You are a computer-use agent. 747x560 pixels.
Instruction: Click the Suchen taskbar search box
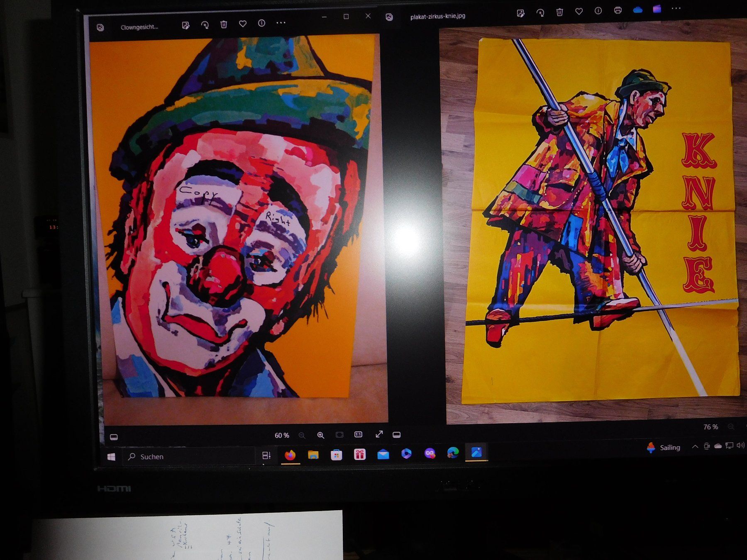click(189, 456)
